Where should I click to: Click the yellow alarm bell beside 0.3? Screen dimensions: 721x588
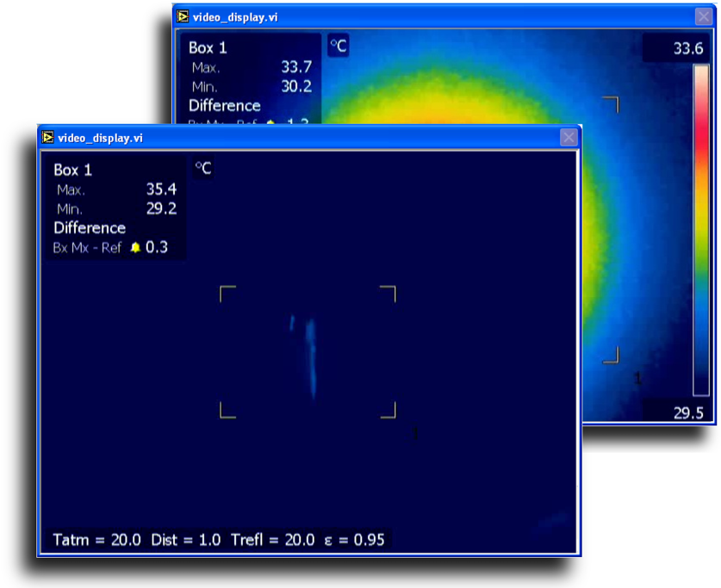pos(135,248)
